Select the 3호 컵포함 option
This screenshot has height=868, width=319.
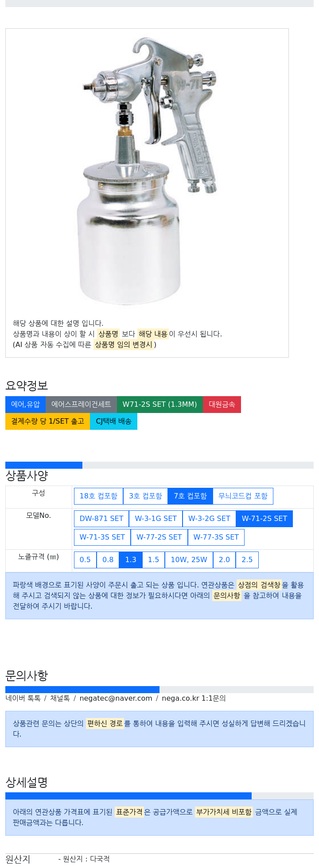click(145, 496)
